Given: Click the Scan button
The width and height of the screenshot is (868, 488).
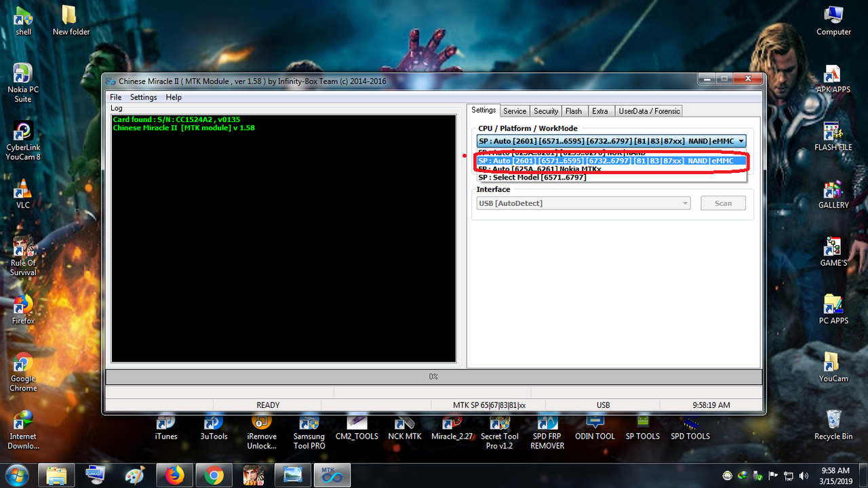Looking at the screenshot, I should [x=723, y=203].
